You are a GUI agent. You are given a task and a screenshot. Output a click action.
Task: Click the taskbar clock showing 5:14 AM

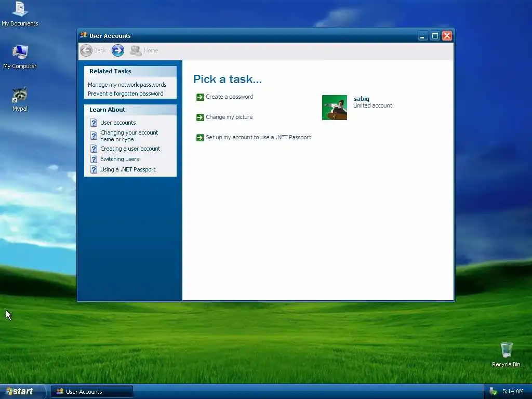[x=513, y=392]
